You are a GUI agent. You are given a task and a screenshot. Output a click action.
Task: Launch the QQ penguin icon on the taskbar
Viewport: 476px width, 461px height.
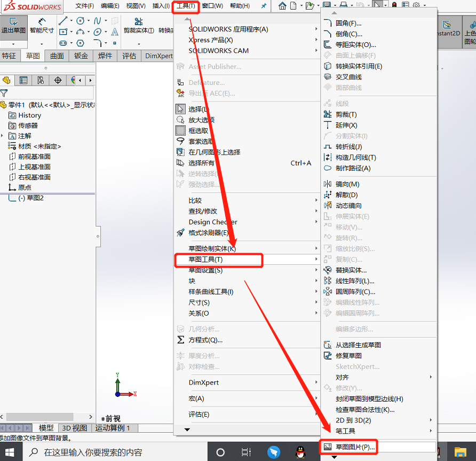pyautogui.click(x=300, y=452)
